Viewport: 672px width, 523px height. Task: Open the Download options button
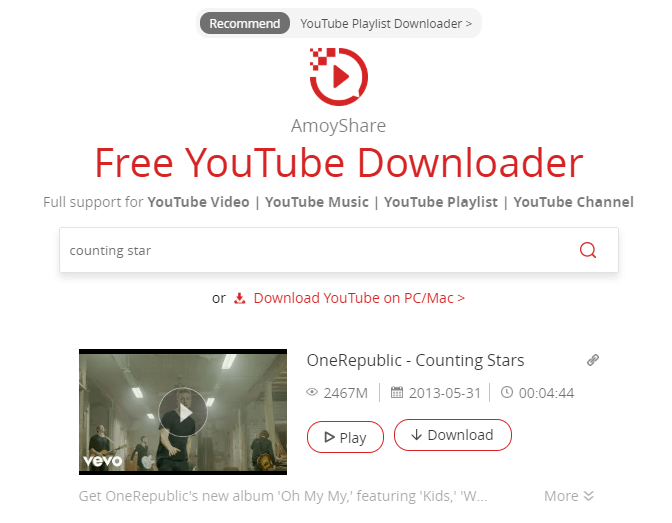pos(453,435)
